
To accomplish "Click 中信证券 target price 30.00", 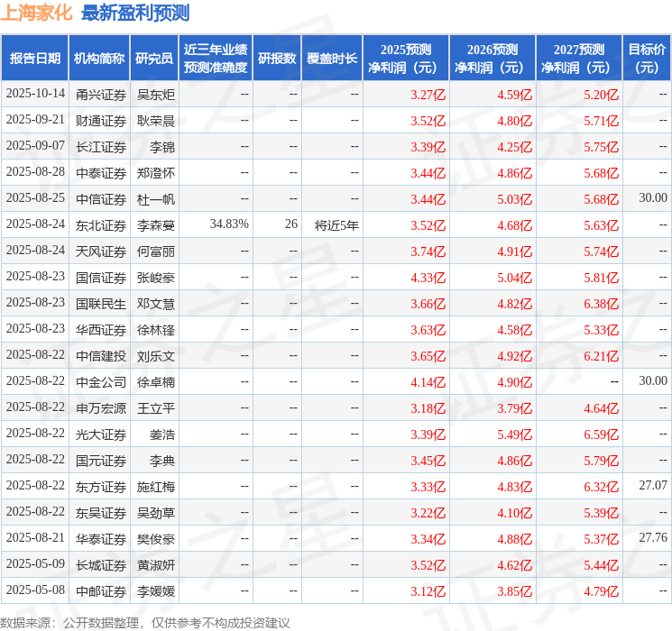I will (653, 198).
